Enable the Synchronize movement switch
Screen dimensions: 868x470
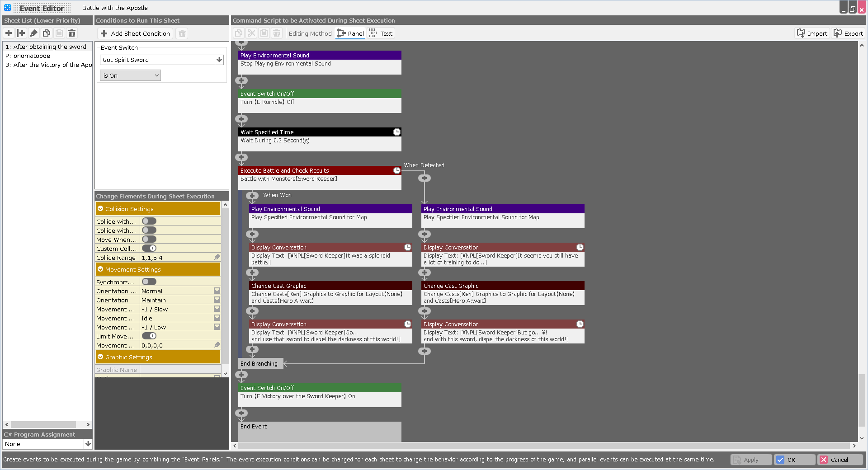149,282
